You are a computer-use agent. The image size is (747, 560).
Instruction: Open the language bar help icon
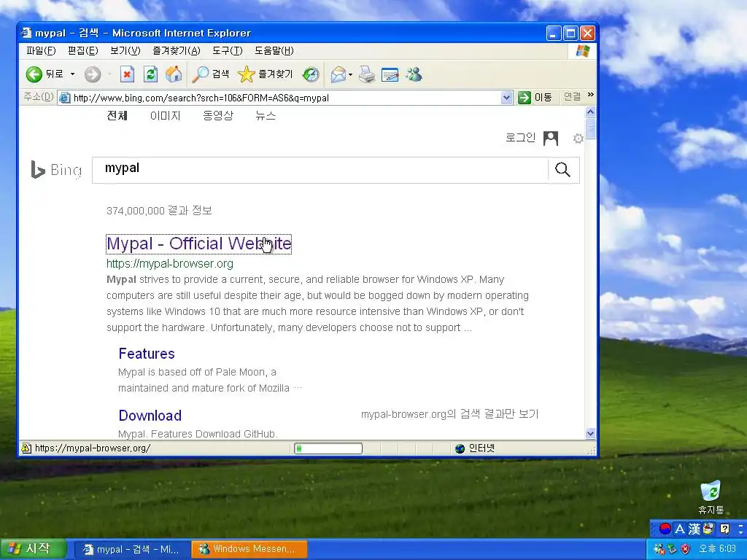(x=724, y=529)
